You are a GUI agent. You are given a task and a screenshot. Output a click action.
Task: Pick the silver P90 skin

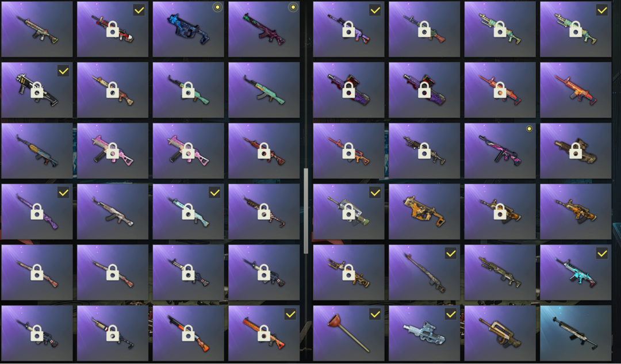[424, 333]
